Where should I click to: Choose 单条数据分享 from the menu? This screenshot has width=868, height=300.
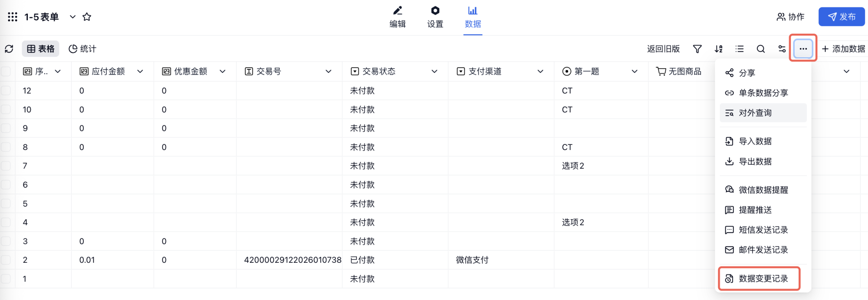(x=763, y=93)
